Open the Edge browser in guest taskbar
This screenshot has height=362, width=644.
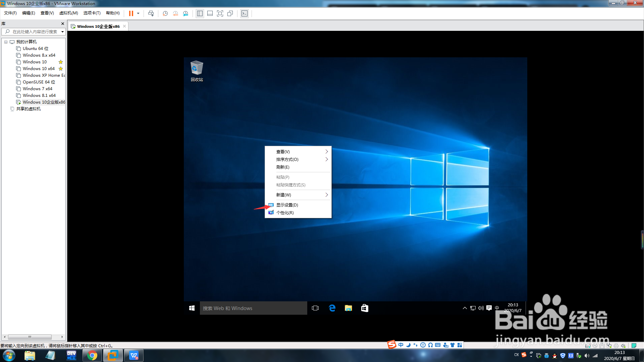(x=332, y=308)
